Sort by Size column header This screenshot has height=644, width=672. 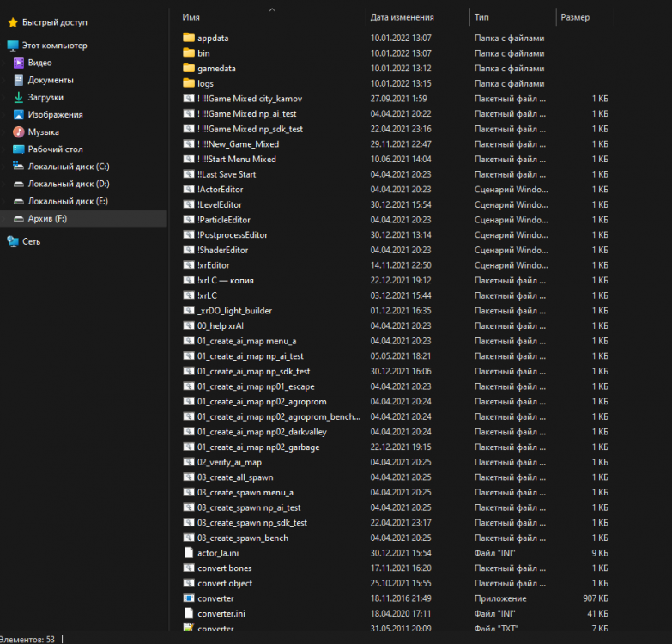pos(575,17)
